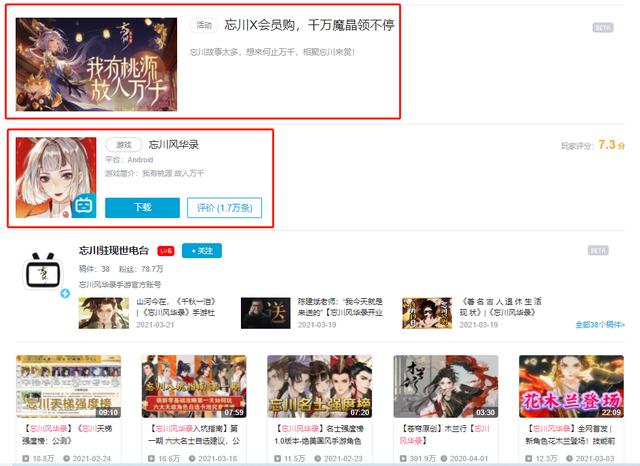640x466 pixels.
Task: Open the 木兰行 03:30 video thumbnail
Action: click(x=445, y=386)
